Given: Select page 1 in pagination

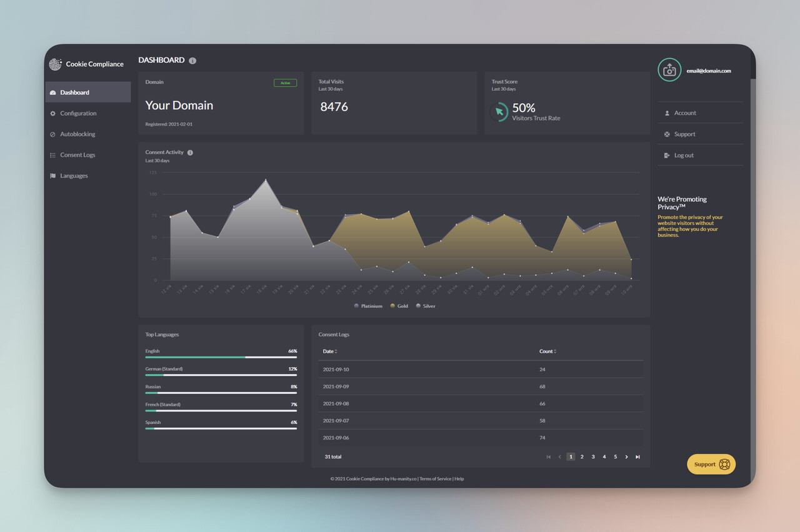Looking at the screenshot, I should click(571, 457).
